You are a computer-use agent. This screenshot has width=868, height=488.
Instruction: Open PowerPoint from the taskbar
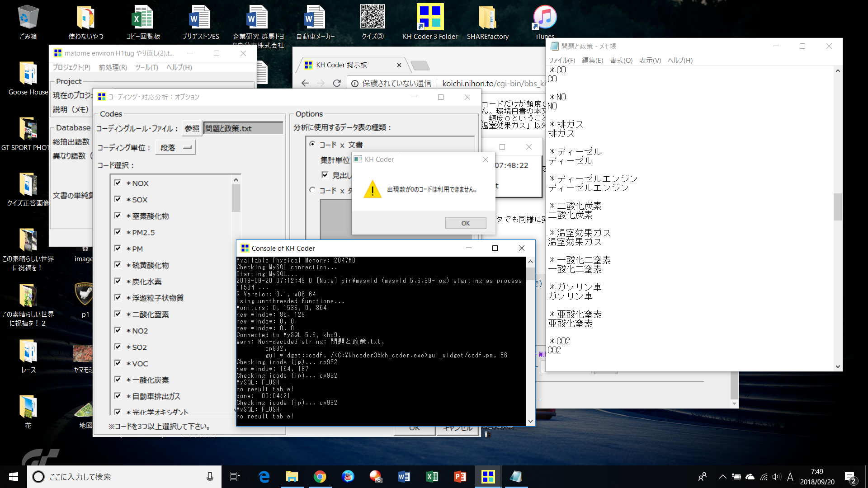coord(460,476)
